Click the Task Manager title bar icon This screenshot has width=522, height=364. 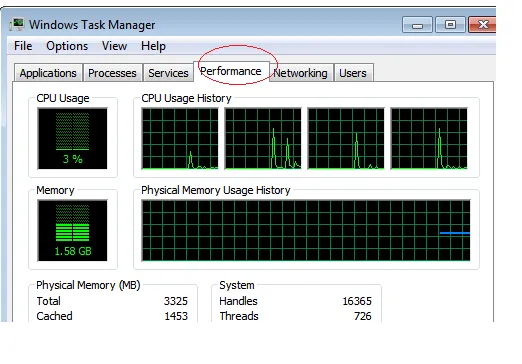[17, 24]
